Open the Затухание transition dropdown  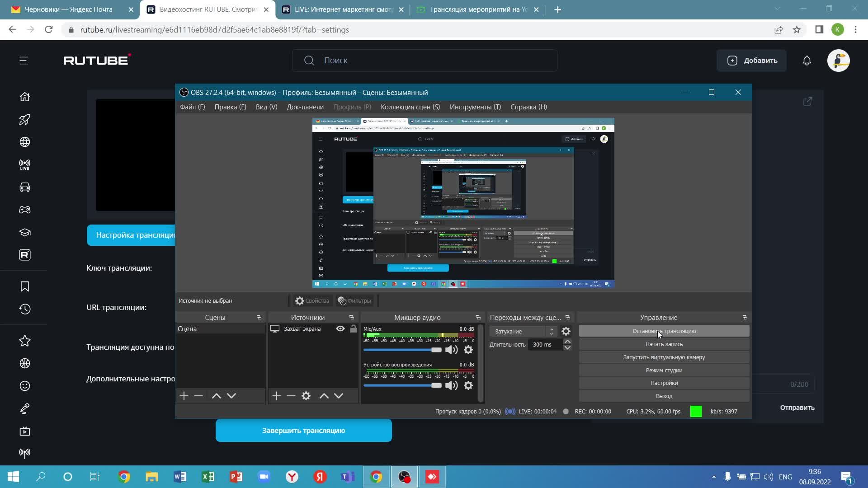(x=523, y=332)
